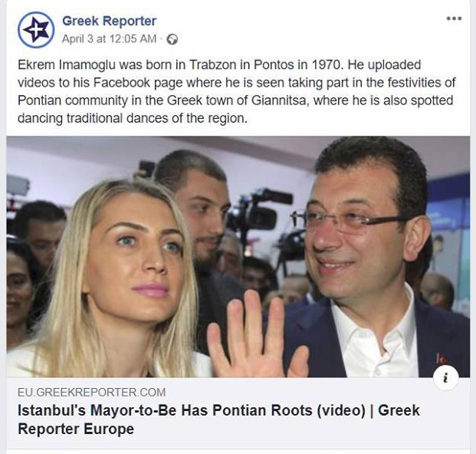Open the April 3 at 12:05 AM timestamp
Viewport: 476px width, 454px height.
click(x=109, y=39)
